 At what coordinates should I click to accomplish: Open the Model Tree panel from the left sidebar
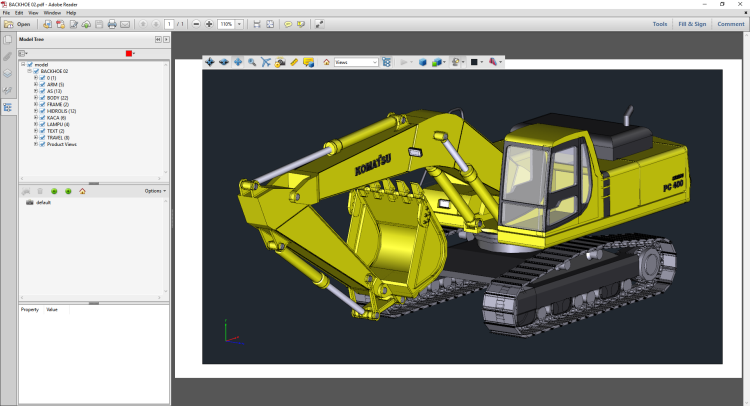pos(8,106)
